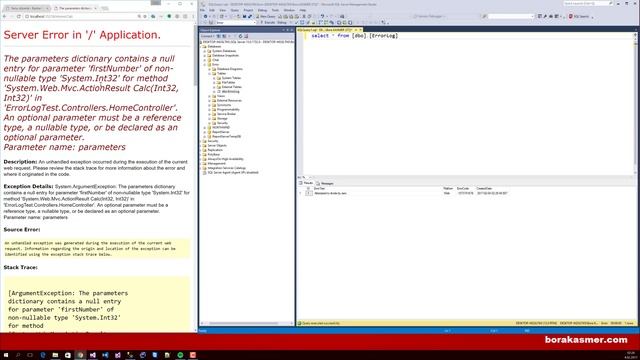640x360 pixels.
Task: Switch to the Results tab
Action: [x=306, y=183]
